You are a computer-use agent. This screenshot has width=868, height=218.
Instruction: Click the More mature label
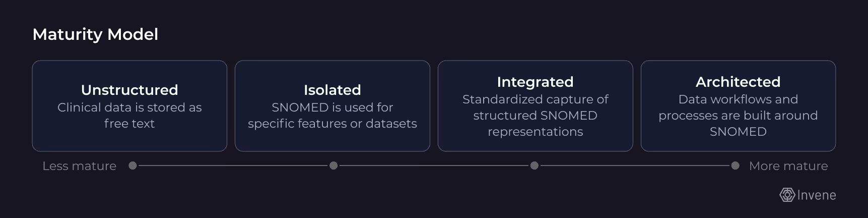[788, 166]
